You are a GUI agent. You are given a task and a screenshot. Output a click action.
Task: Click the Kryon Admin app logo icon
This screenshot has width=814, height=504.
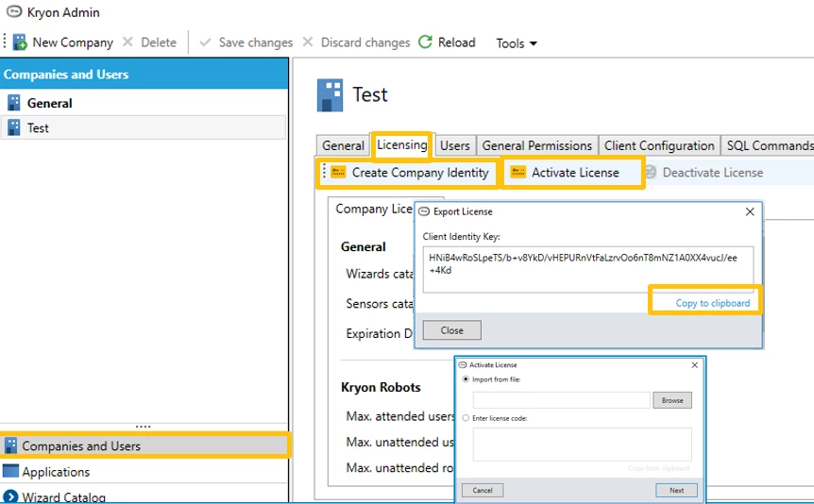(x=14, y=11)
